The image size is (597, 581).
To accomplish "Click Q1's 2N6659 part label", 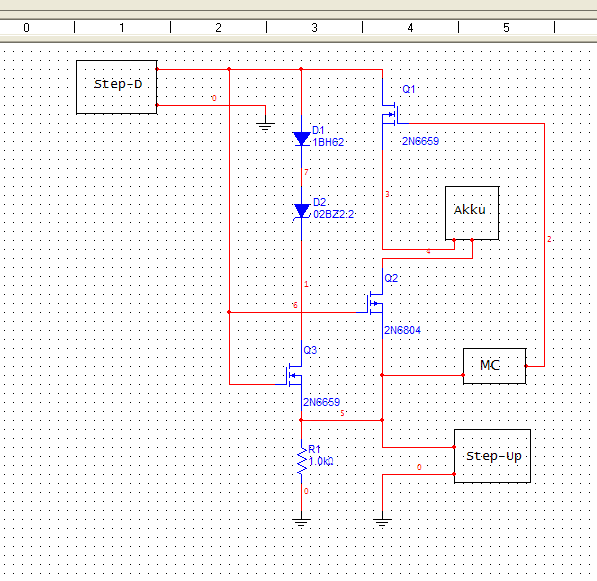I will pos(420,141).
